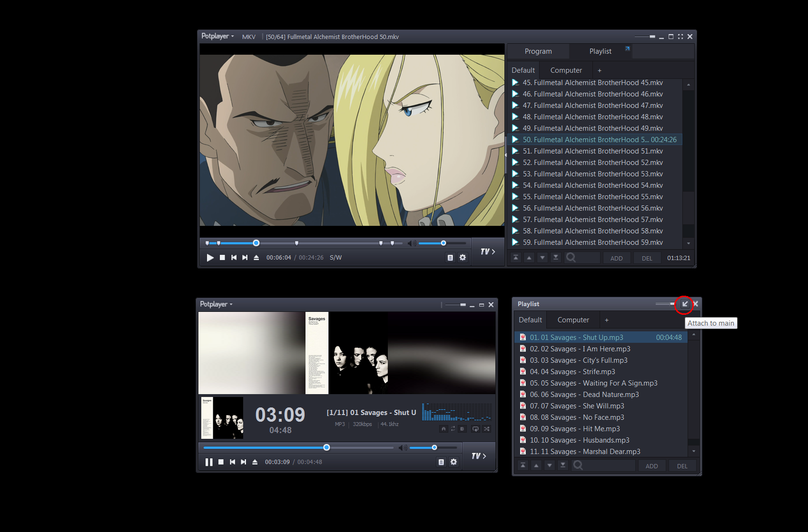Skip to previous file in video player
Image resolution: width=808 pixels, height=532 pixels.
click(234, 258)
